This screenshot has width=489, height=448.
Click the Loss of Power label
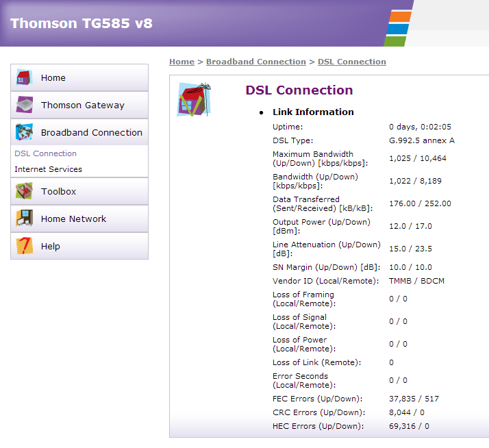point(304,344)
